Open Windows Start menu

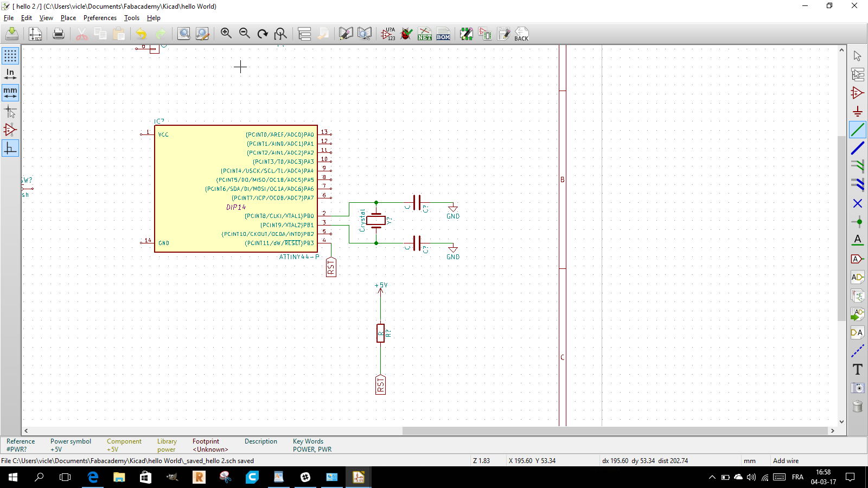(13, 477)
